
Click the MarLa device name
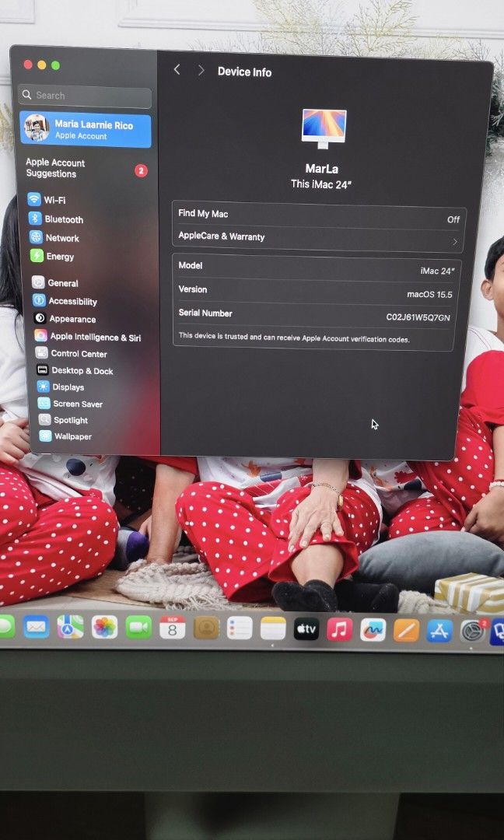coord(321,169)
